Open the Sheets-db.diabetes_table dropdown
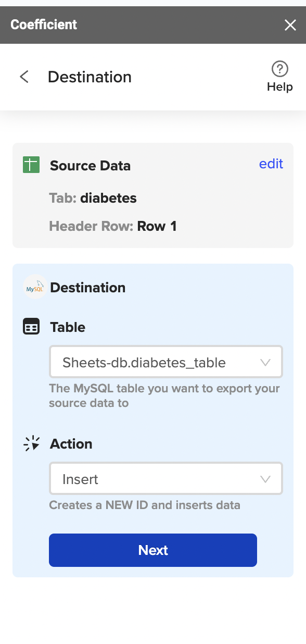The width and height of the screenshot is (306, 644). pyautogui.click(x=166, y=362)
